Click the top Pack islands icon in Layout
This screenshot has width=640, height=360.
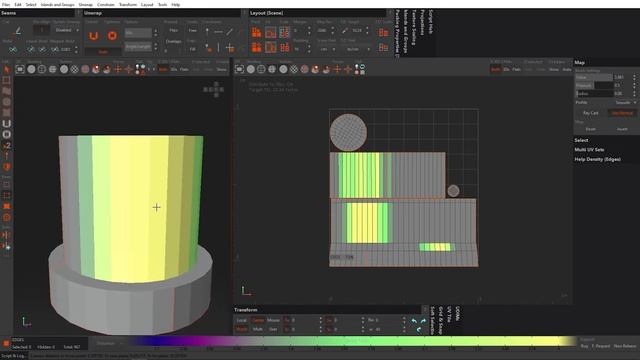point(256,32)
